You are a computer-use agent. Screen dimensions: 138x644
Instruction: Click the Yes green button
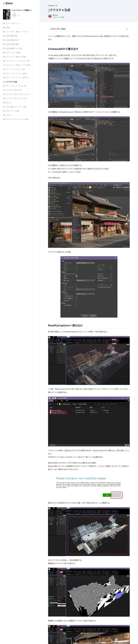(x=107, y=495)
